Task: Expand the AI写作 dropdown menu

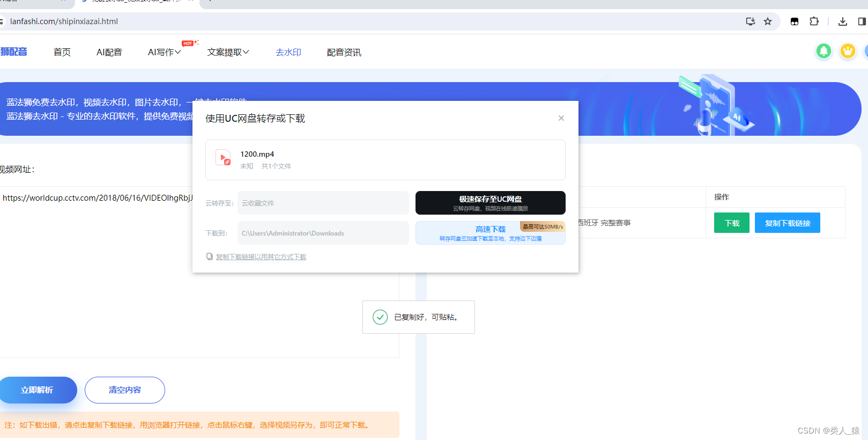Action: tap(164, 52)
